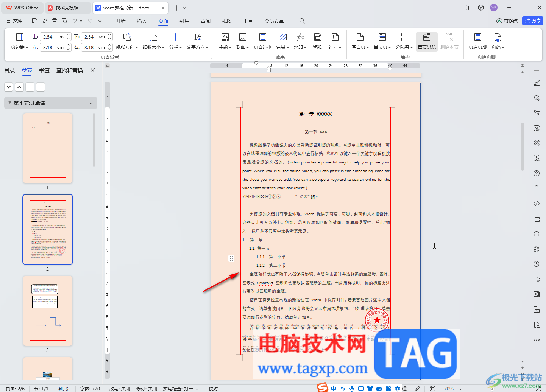Switch to the 引用 ribbon tab
546x392 pixels.
[x=184, y=21]
